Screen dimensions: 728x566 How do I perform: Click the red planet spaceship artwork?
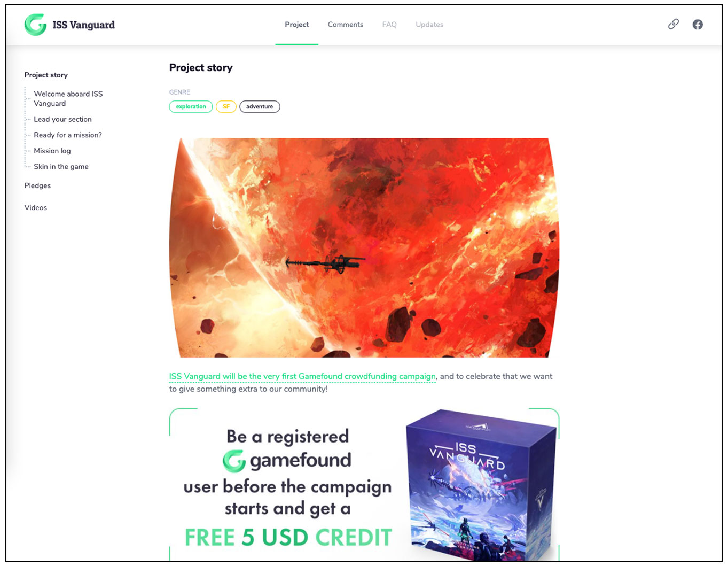pyautogui.click(x=364, y=247)
